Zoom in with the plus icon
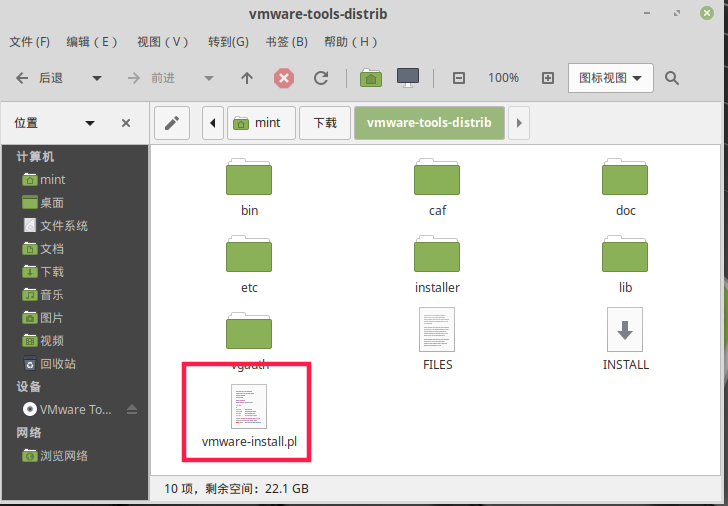The height and width of the screenshot is (506, 728). (548, 78)
